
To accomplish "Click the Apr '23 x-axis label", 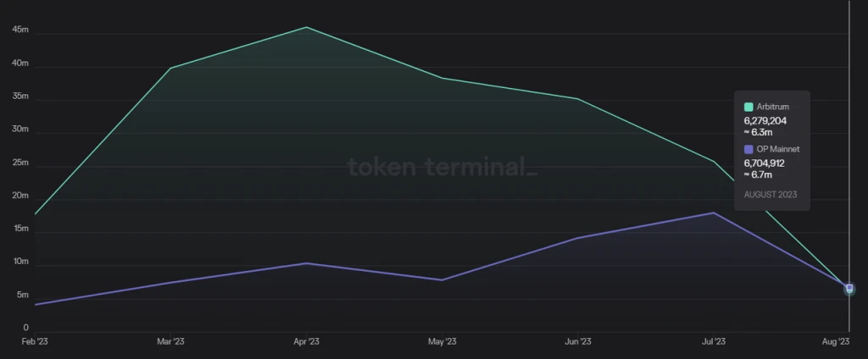I will pos(306,342).
